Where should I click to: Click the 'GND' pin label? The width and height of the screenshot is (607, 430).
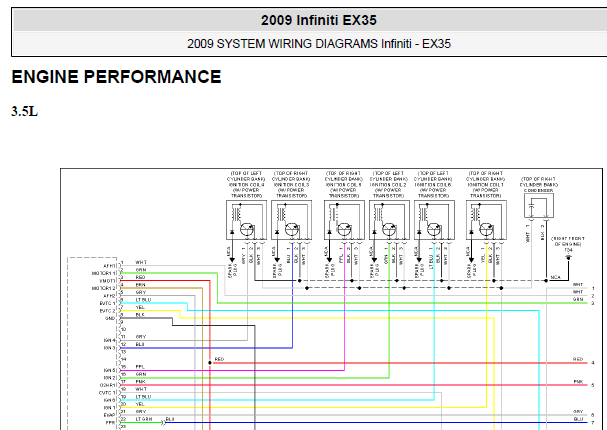110,318
